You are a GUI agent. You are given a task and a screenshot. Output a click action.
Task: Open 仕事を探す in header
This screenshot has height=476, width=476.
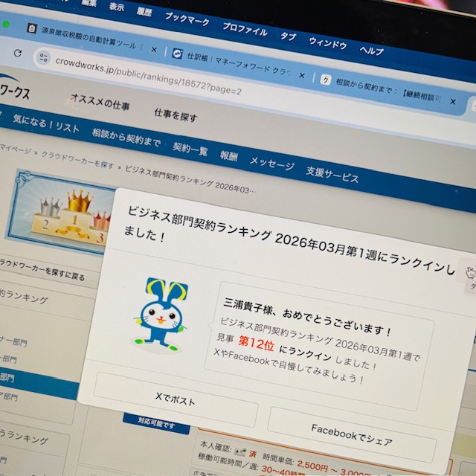pyautogui.click(x=176, y=115)
